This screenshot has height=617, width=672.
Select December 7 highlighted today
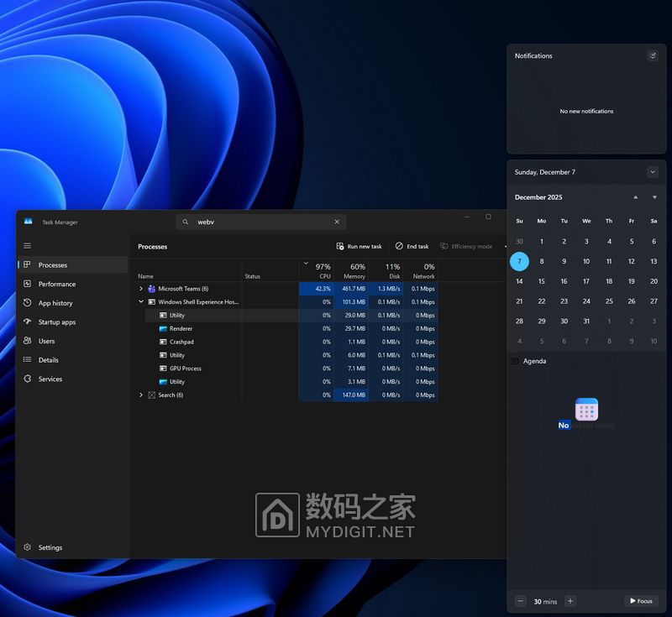coord(519,261)
